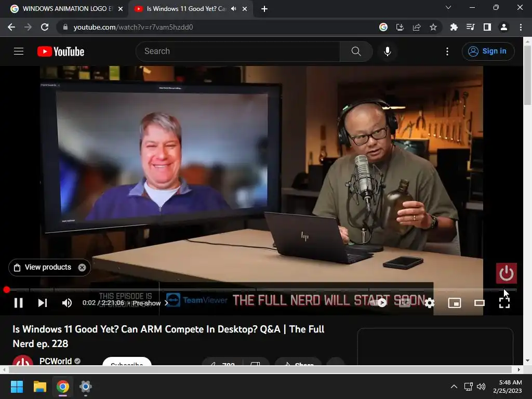Open network status tray icon
Viewport: 532px width, 399px height.
pyautogui.click(x=469, y=387)
